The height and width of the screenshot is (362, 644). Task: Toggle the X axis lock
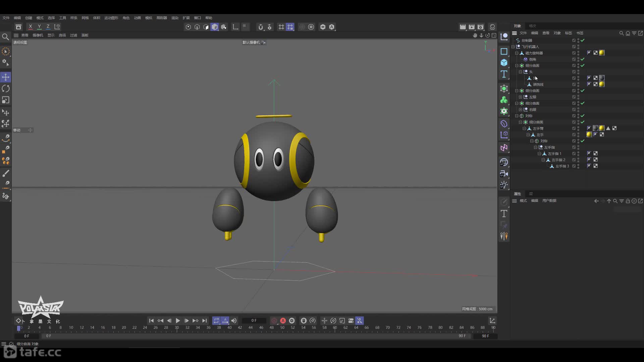click(31, 26)
